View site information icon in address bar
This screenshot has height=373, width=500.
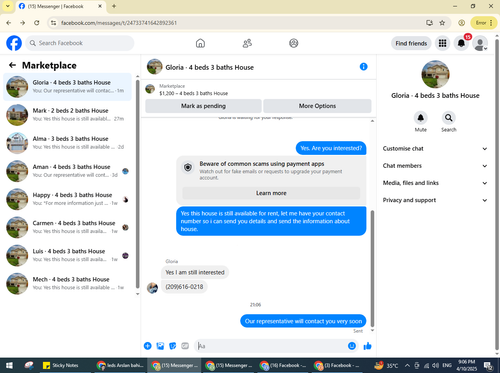point(53,23)
